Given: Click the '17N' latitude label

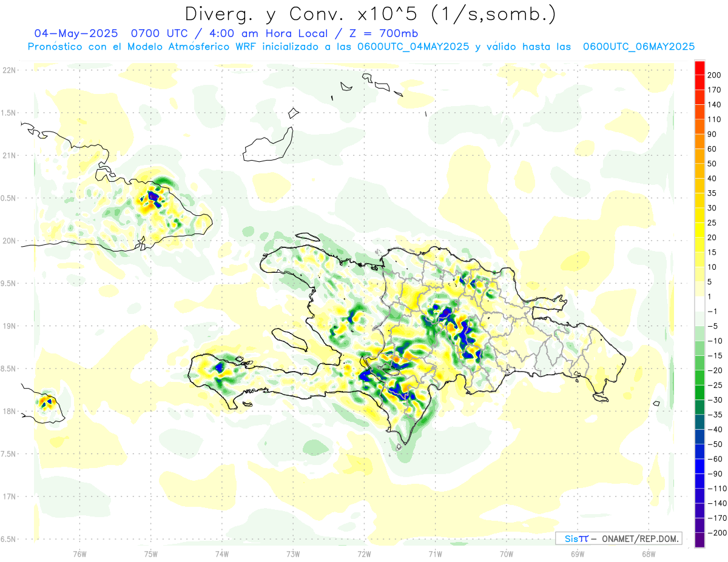Looking at the screenshot, I should pyautogui.click(x=8, y=497).
